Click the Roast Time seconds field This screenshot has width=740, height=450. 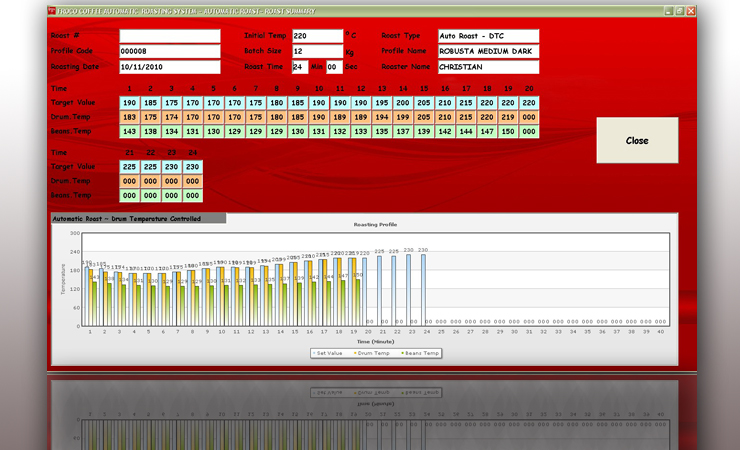(x=334, y=67)
